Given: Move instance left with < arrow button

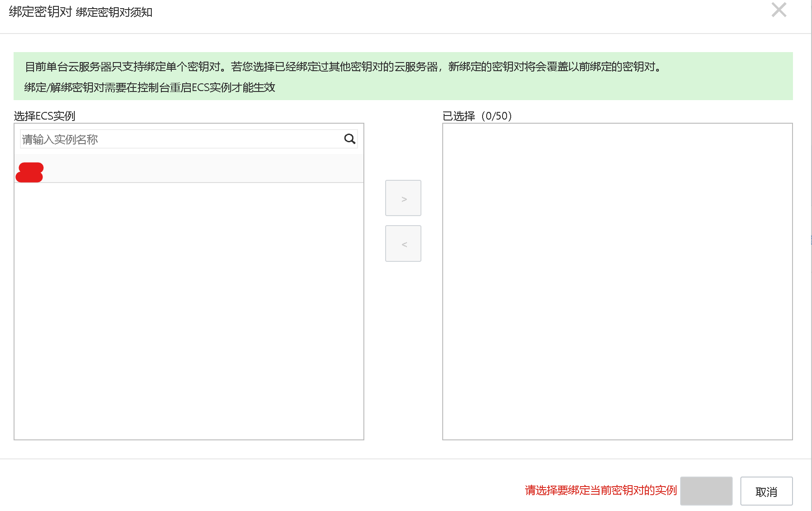Looking at the screenshot, I should pos(403,243).
